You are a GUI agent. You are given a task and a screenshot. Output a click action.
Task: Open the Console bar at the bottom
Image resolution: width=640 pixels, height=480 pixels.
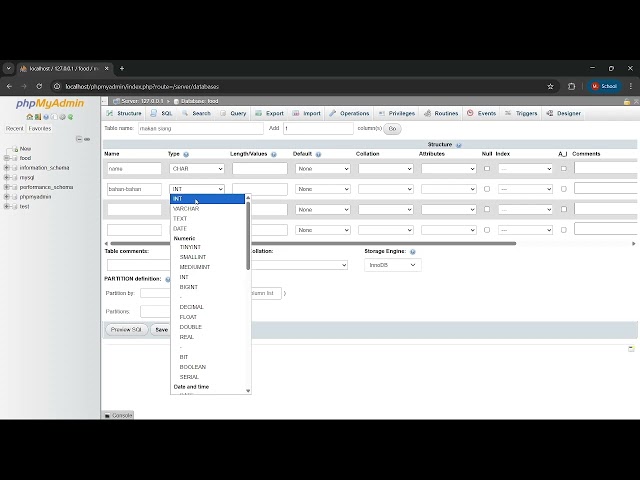(118, 416)
